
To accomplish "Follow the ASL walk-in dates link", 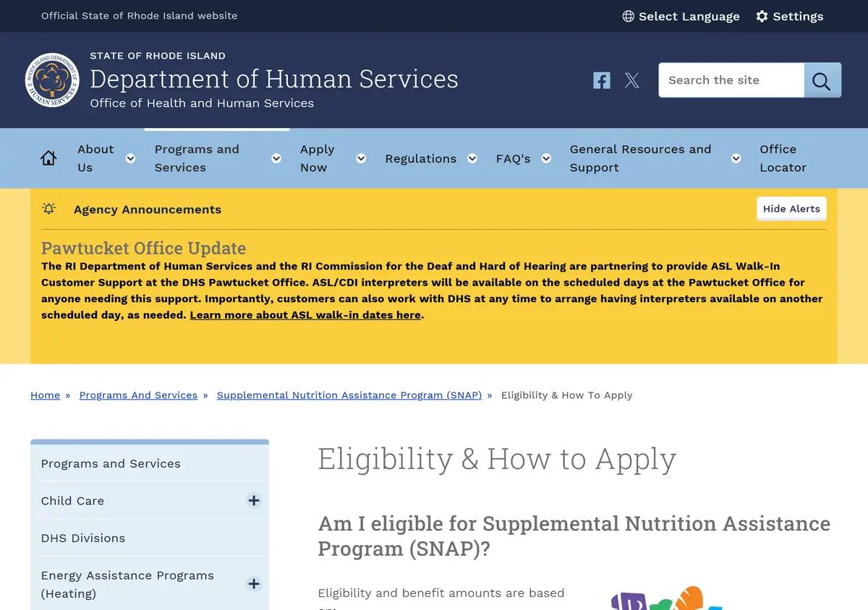I will [305, 315].
